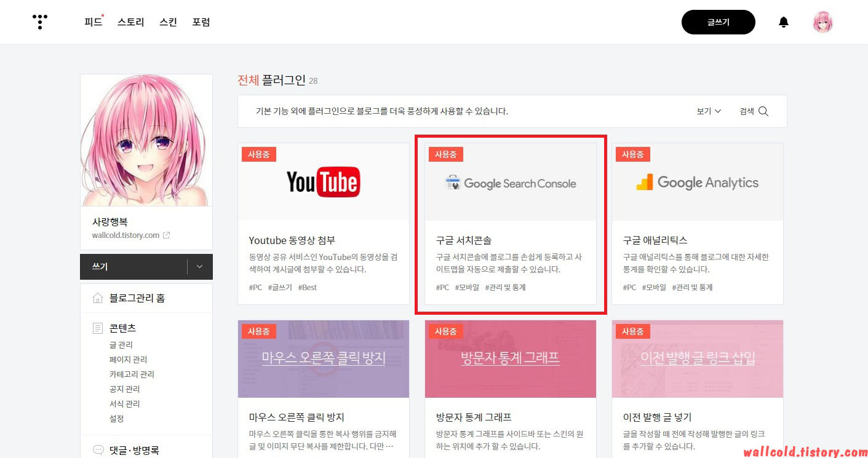Open the wallcold.tistory.com blog link
This screenshot has height=458, width=868.
pyautogui.click(x=125, y=235)
